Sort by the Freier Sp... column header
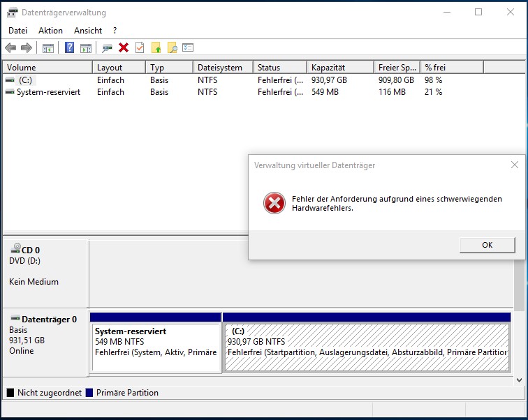Image resolution: width=528 pixels, height=420 pixels. point(397,67)
